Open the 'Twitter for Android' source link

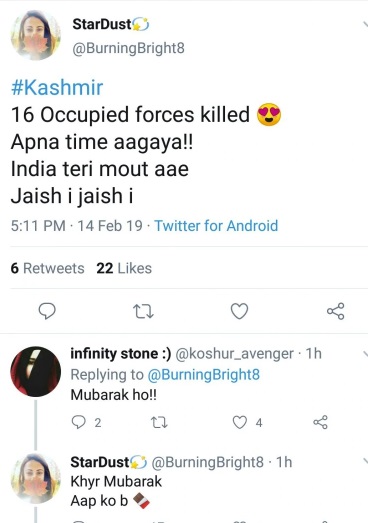[216, 226]
